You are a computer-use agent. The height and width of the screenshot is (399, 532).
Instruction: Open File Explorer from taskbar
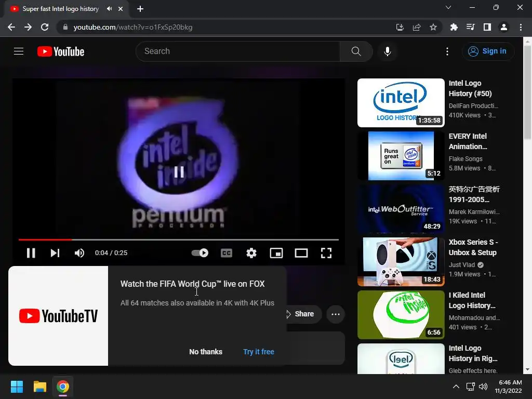pos(39,387)
